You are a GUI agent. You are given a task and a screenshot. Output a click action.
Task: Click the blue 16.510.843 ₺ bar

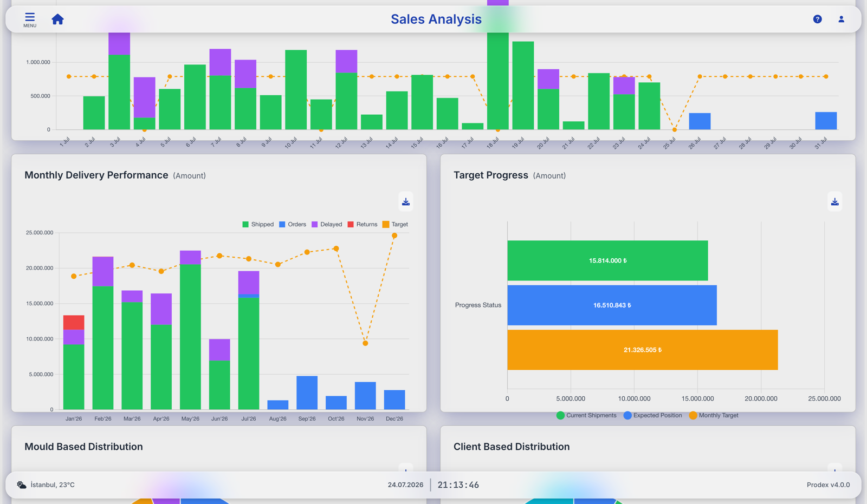click(612, 305)
